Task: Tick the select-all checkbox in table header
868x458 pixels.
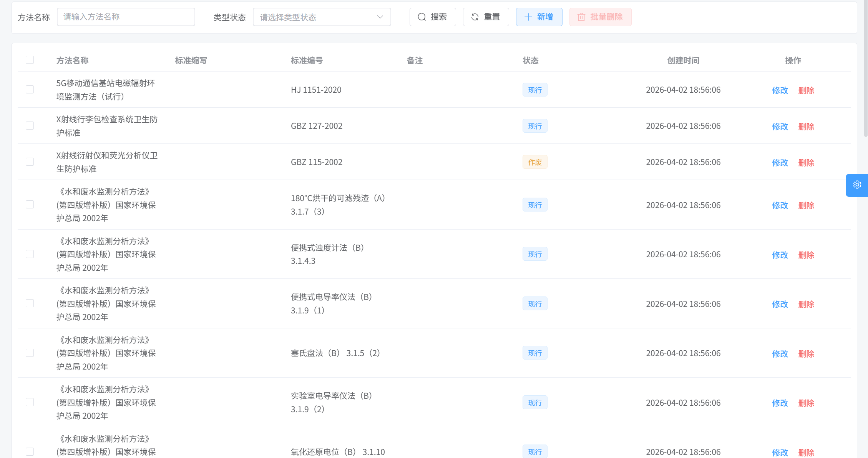Action: (30, 60)
